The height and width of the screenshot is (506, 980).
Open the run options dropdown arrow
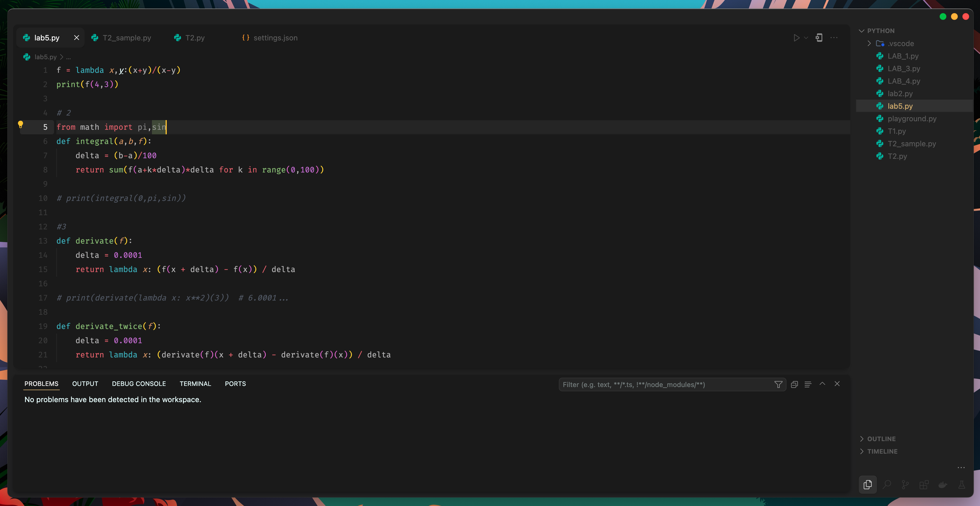pyautogui.click(x=806, y=38)
